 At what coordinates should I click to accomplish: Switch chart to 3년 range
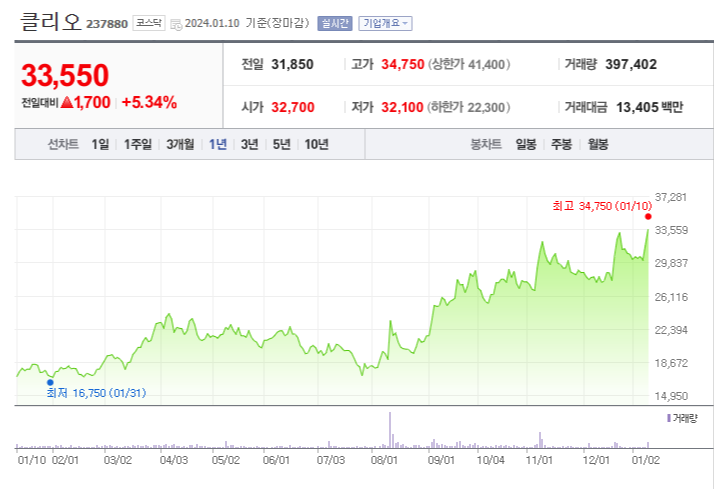250,144
